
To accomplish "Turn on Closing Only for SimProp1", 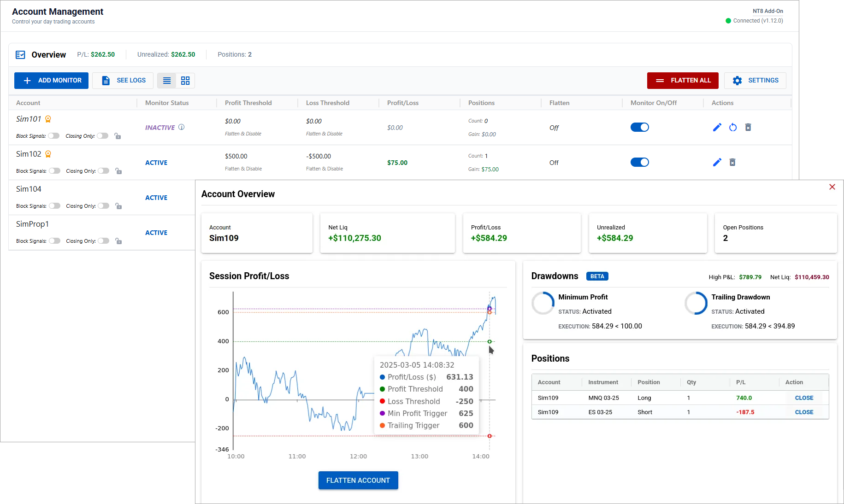I will point(103,240).
